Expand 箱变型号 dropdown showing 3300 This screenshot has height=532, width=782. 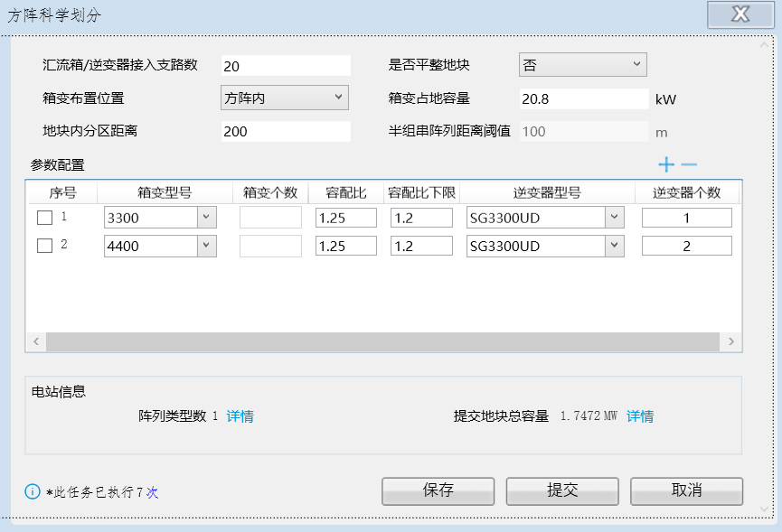(206, 218)
